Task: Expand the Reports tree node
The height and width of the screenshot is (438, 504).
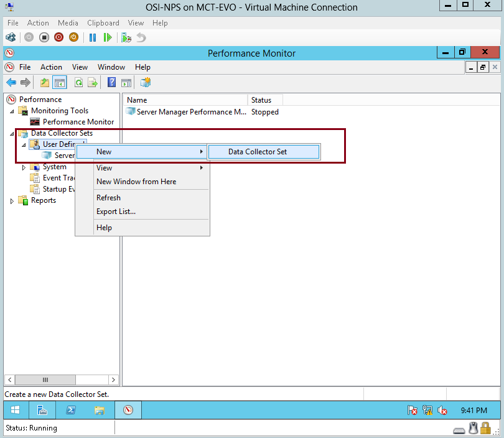Action: click(x=12, y=201)
